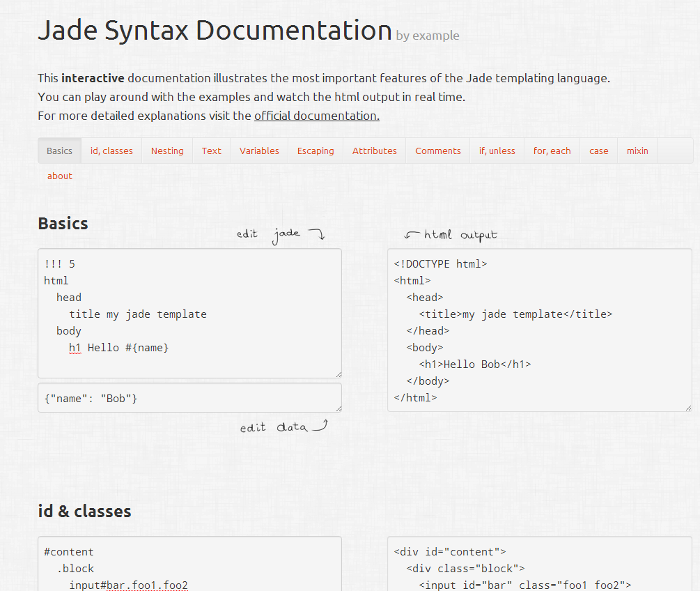Jump to the if, unless tab
The height and width of the screenshot is (591, 700).
pyautogui.click(x=497, y=151)
